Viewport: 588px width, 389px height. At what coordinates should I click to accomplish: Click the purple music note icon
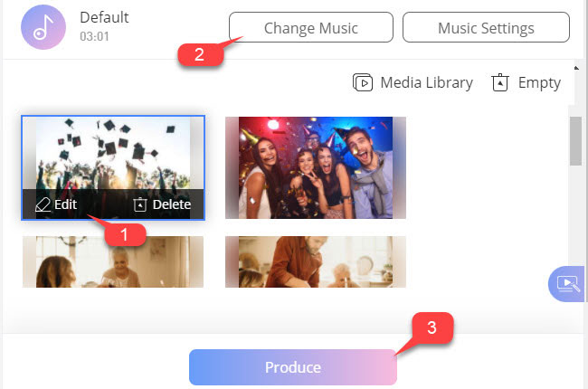pos(43,27)
